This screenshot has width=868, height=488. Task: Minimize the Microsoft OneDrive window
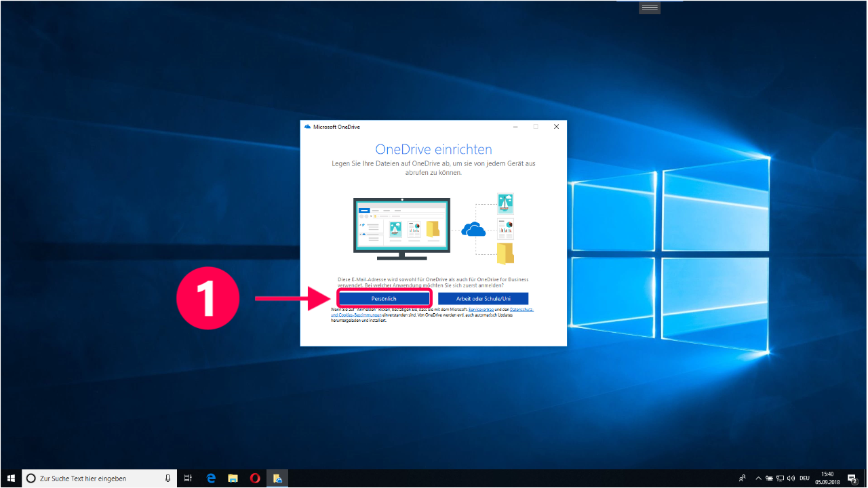pyautogui.click(x=515, y=127)
